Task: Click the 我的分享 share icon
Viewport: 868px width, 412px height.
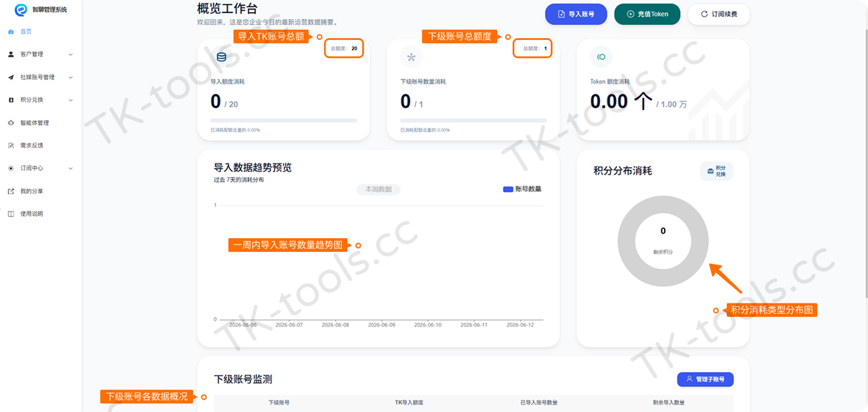Action: [x=11, y=191]
